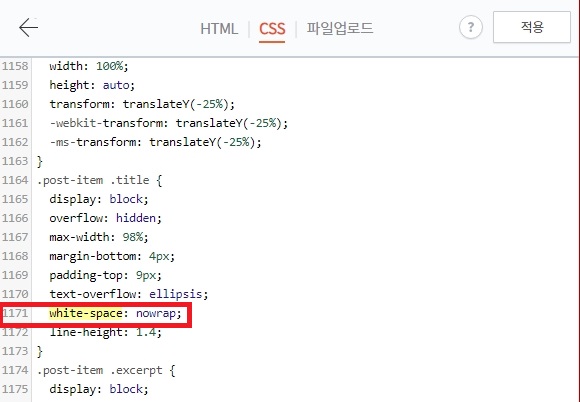Open the 파일업로드 tab
This screenshot has width=580, height=402.
340,28
